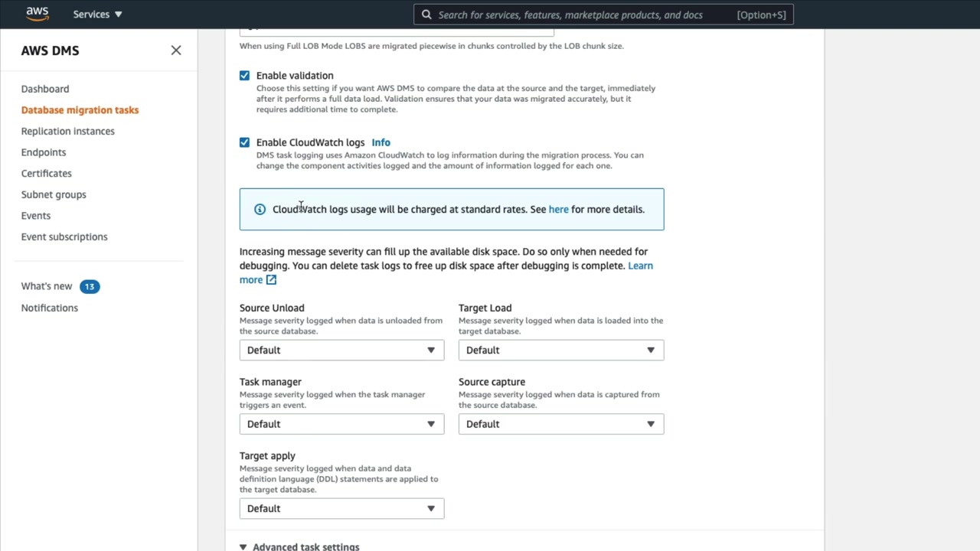Image resolution: width=980 pixels, height=551 pixels.
Task: Open Endpoints in the sidebar
Action: (x=44, y=152)
